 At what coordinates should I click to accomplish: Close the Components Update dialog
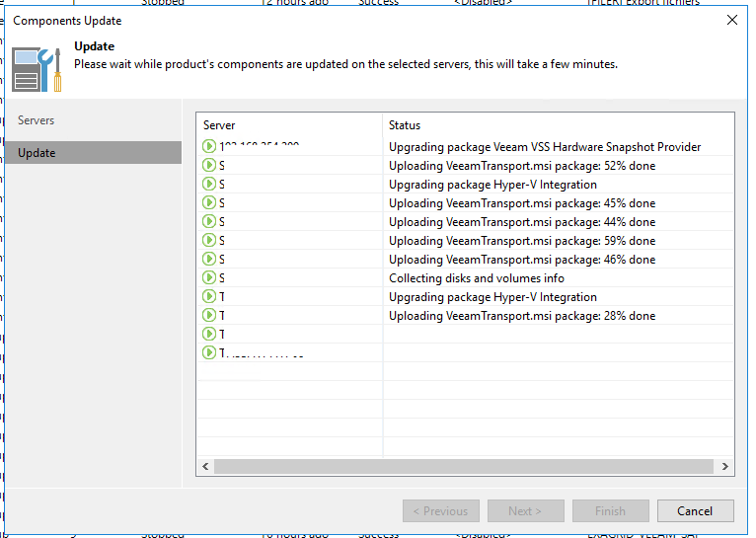pos(732,21)
